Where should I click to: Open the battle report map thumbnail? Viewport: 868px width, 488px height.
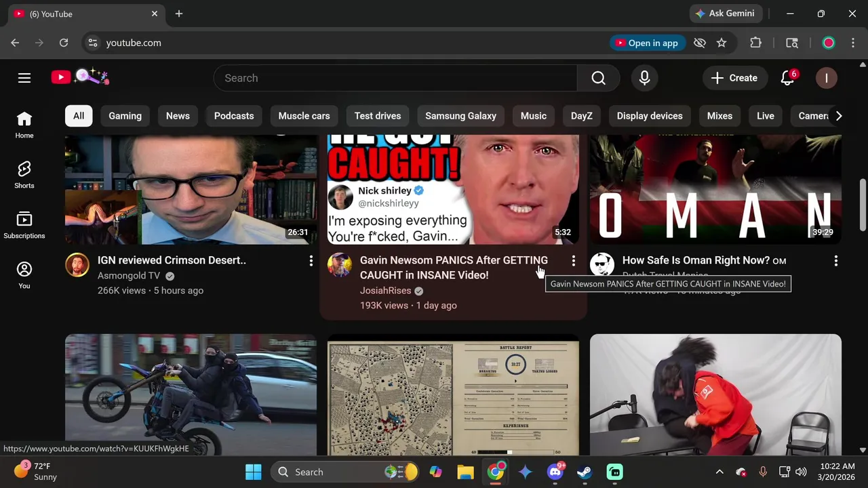(x=453, y=394)
